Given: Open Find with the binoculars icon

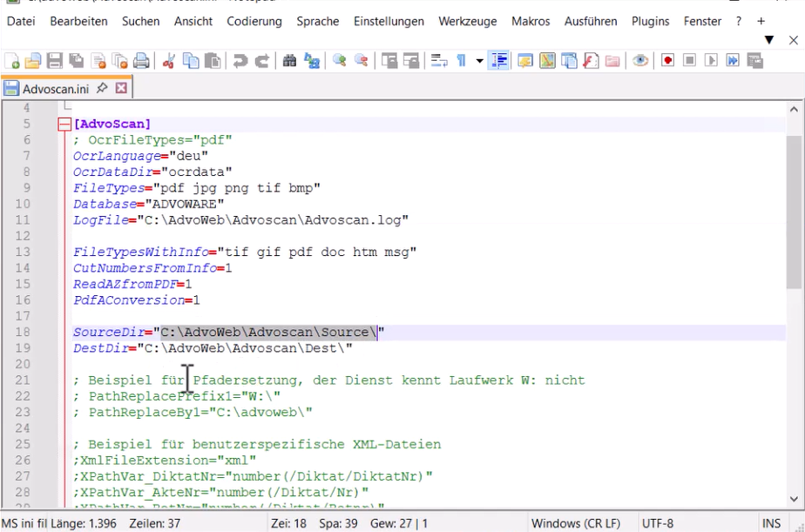Looking at the screenshot, I should click(289, 61).
